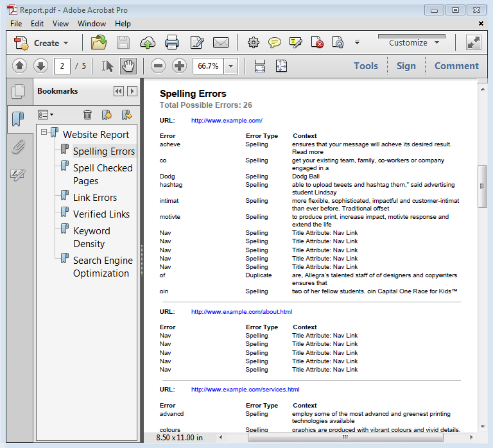Select the Keyword Density bookmark
The height and width of the screenshot is (448, 493).
92,237
